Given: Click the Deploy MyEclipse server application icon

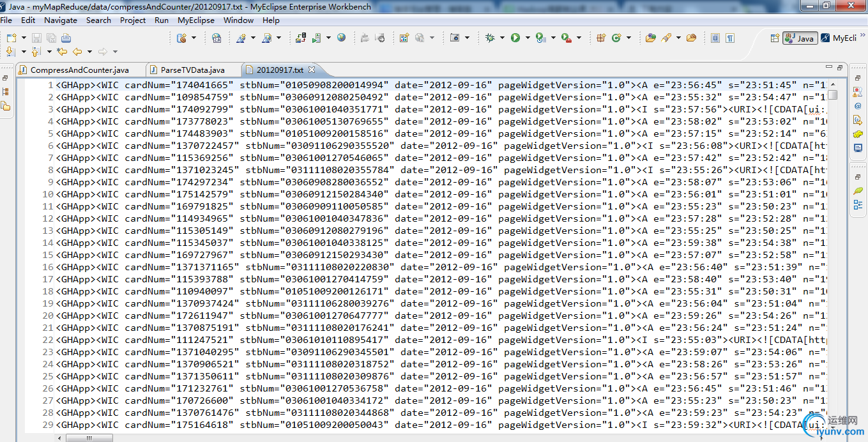Looking at the screenshot, I should coord(301,38).
